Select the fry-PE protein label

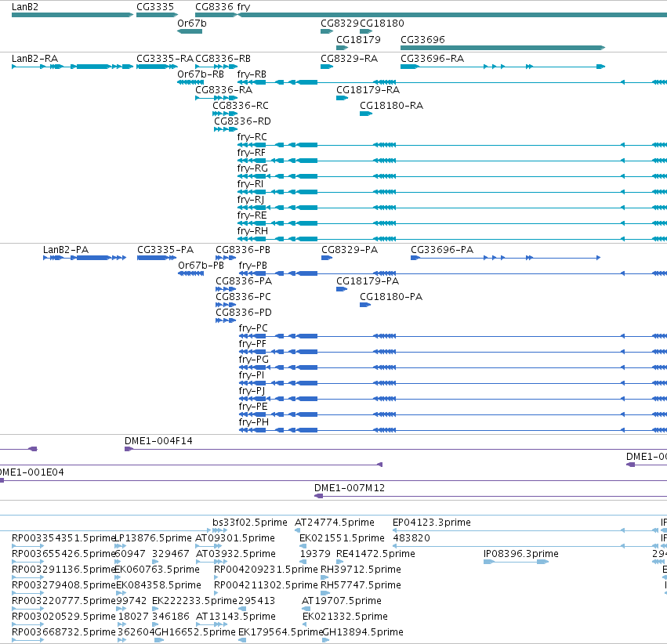coord(253,407)
